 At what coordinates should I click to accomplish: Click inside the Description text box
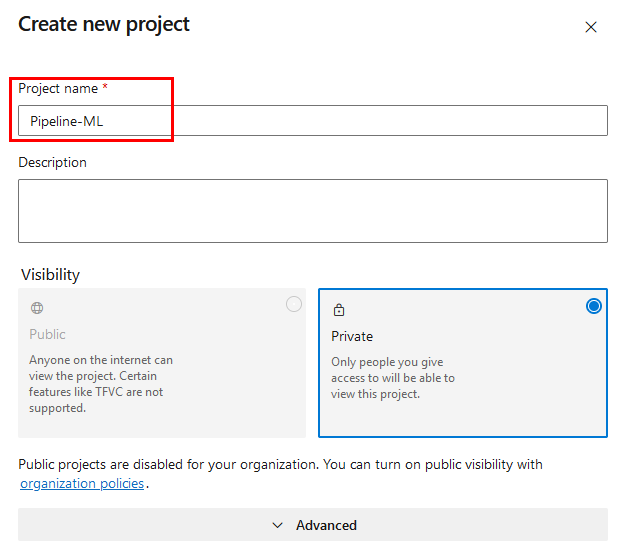(x=312, y=210)
